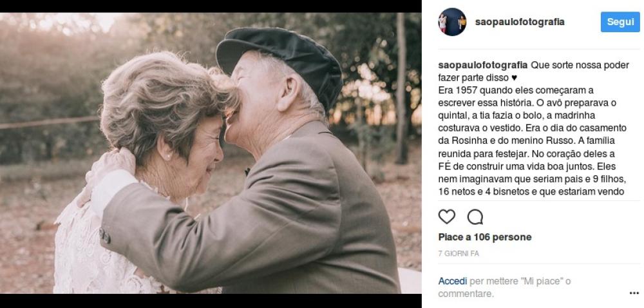Screen dimensions: 644x308
Task: Click bold saopaulofotografia username in caption
Action: [482, 65]
